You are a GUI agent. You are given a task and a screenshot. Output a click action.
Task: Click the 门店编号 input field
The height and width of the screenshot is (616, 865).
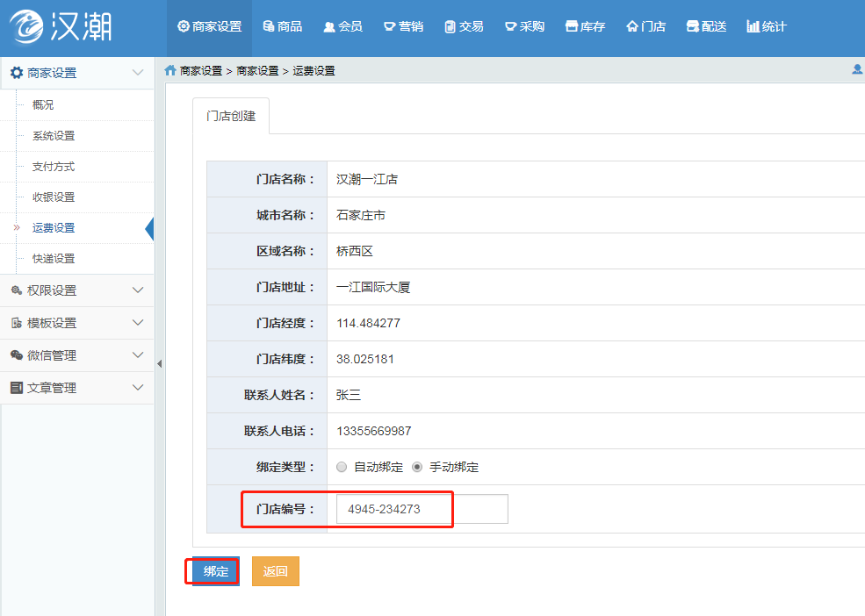click(x=422, y=509)
